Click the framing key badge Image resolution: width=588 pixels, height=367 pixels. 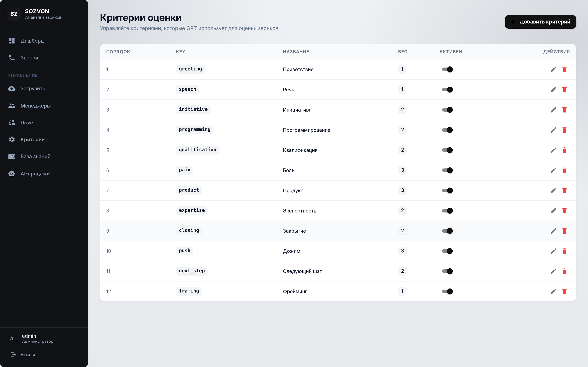[x=189, y=291]
